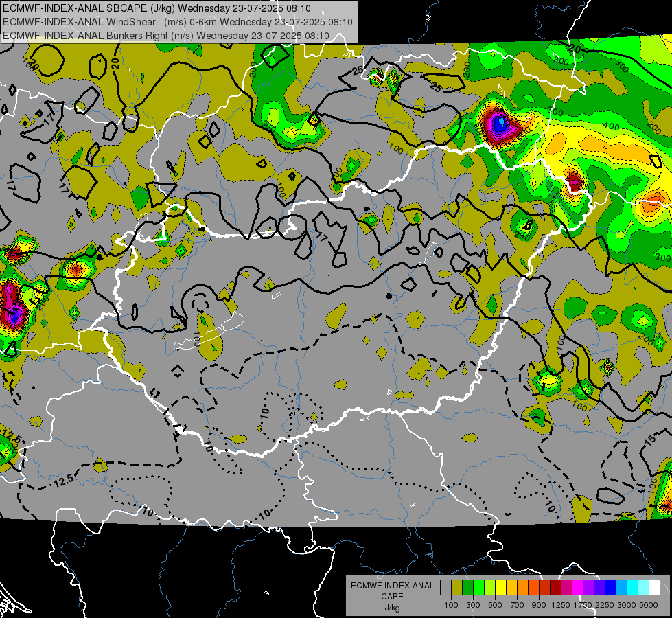Select the magenta legend swatch
Viewport: 672px width, 618px height.
pyautogui.click(x=578, y=588)
